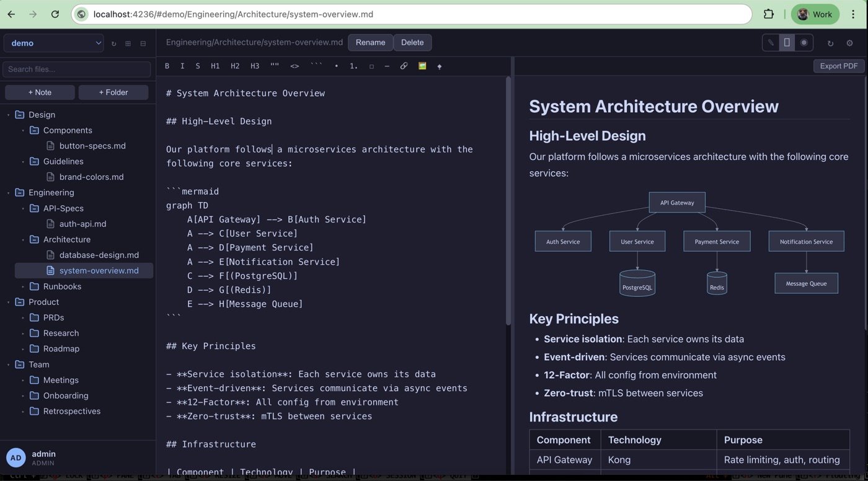Collapse all folders with the minus-box icon
The image size is (868, 481).
coord(143,43)
